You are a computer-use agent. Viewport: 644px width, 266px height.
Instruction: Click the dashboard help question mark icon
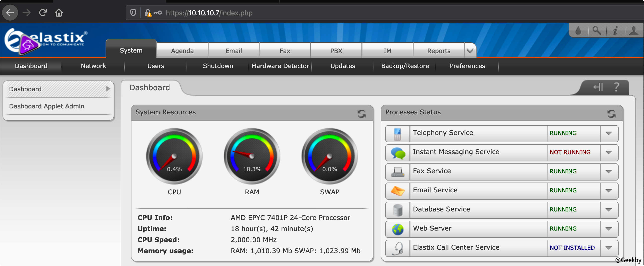[616, 87]
